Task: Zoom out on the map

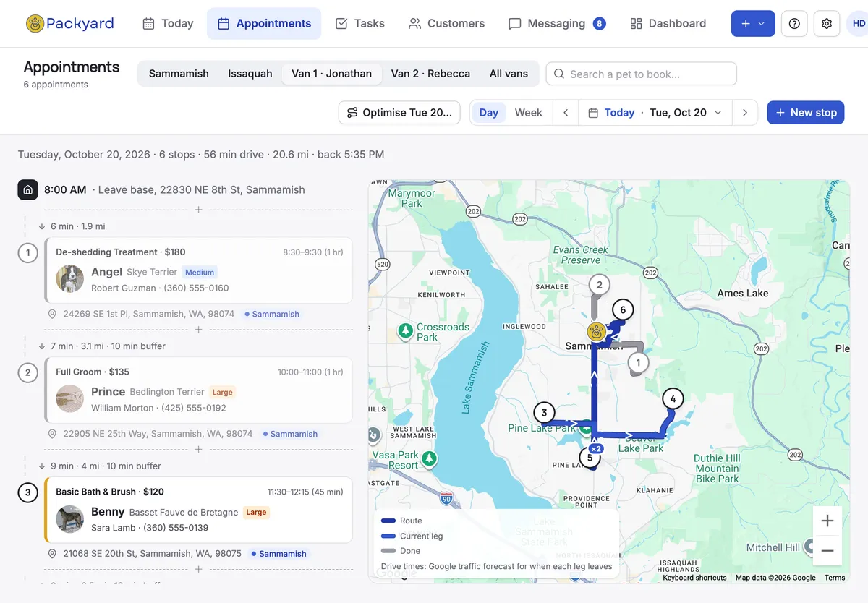Action: 827,551
